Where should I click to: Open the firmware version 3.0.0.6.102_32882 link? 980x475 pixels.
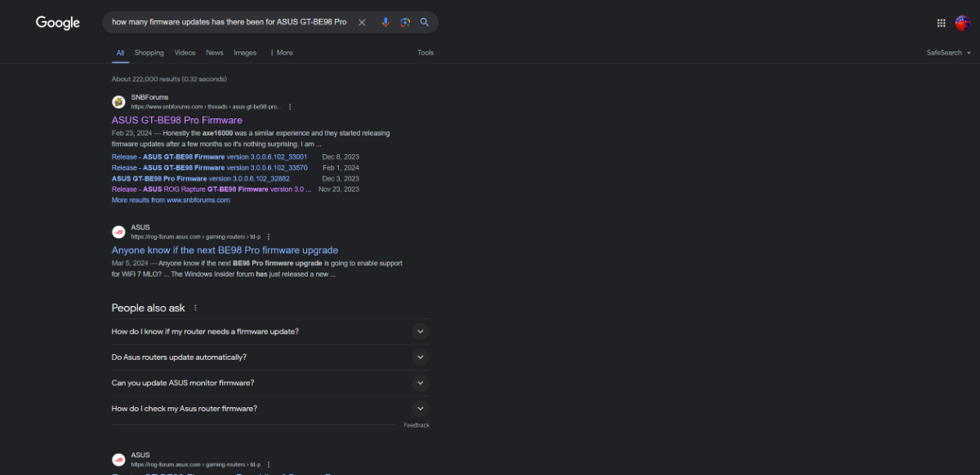pos(201,178)
